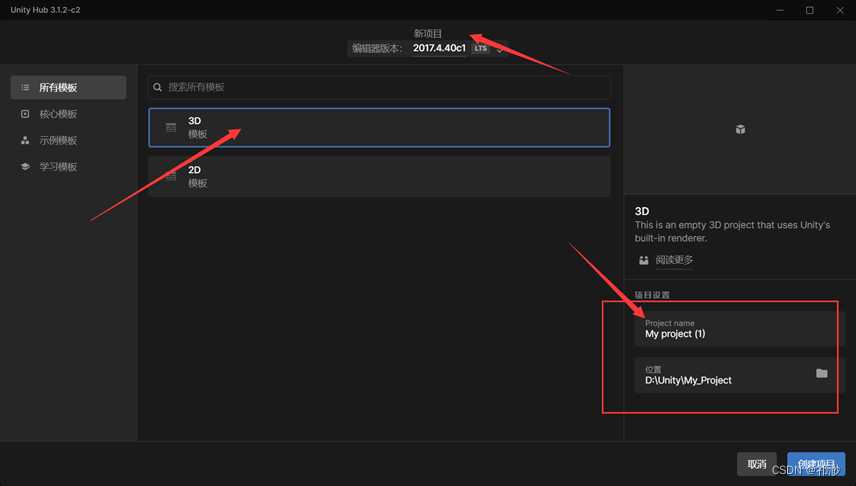The width and height of the screenshot is (856, 486).
Task: Click the graduation cap icon beside 学习模板
Action: pyautogui.click(x=25, y=167)
